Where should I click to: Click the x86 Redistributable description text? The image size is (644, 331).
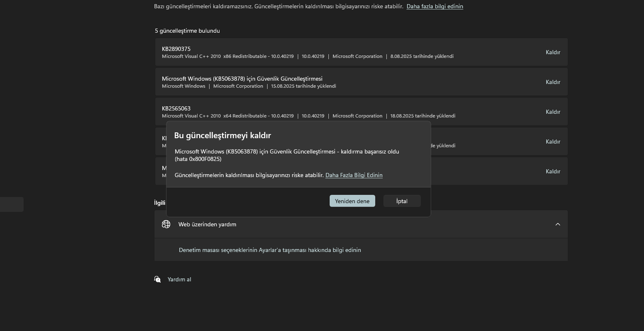point(228,56)
